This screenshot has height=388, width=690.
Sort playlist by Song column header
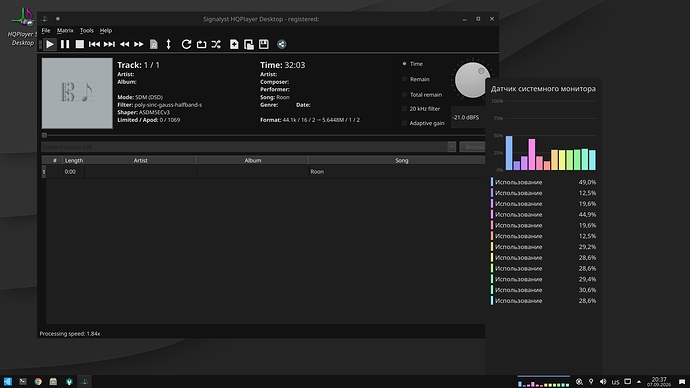[x=397, y=161]
